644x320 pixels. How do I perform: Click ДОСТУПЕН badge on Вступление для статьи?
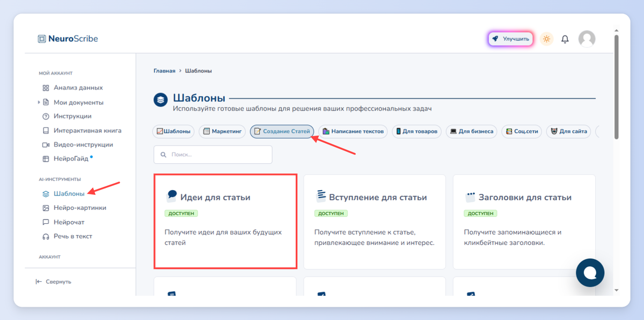coord(331,213)
